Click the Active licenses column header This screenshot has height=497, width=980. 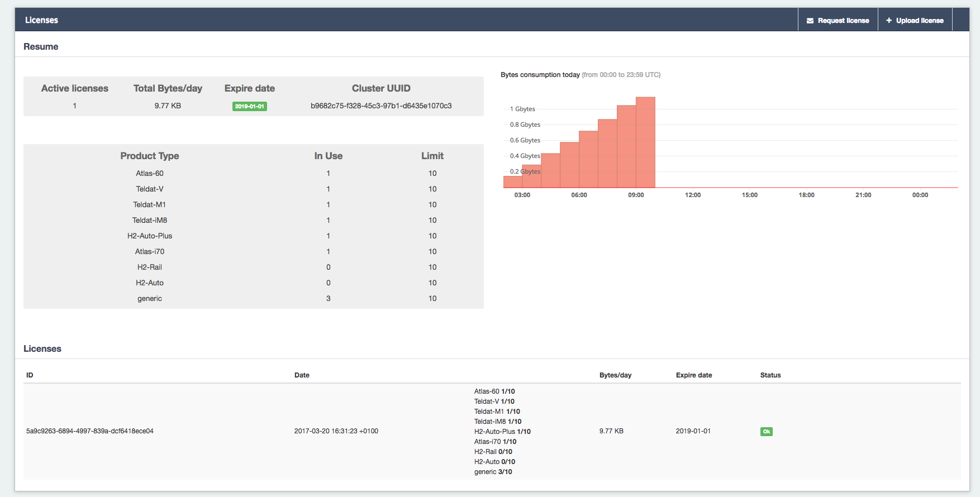[75, 88]
